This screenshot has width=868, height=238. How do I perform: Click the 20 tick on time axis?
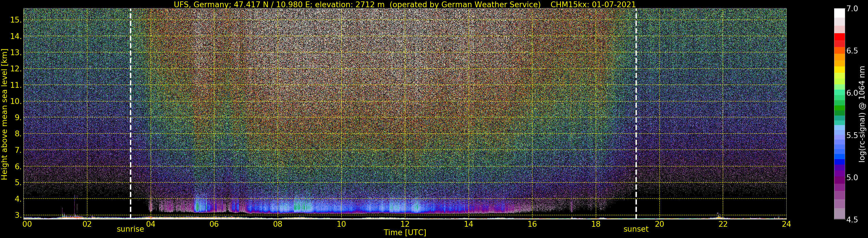click(x=659, y=224)
